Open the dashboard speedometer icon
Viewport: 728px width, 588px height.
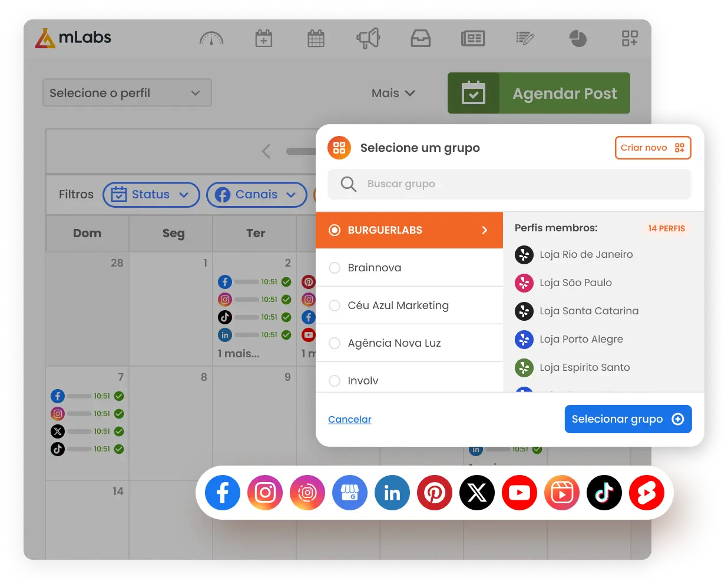(x=211, y=39)
